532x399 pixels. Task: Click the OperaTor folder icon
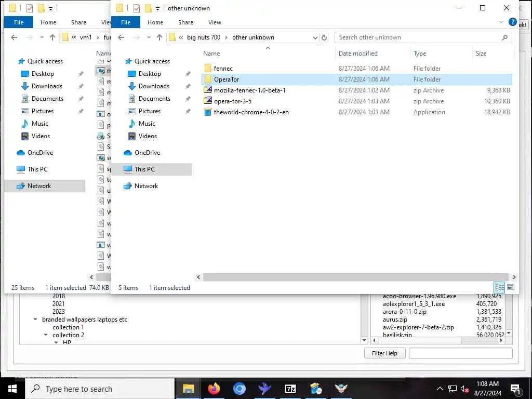tap(208, 79)
